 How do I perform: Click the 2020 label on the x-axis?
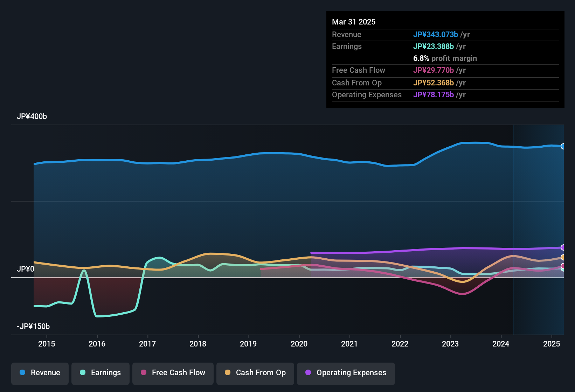[x=299, y=344]
